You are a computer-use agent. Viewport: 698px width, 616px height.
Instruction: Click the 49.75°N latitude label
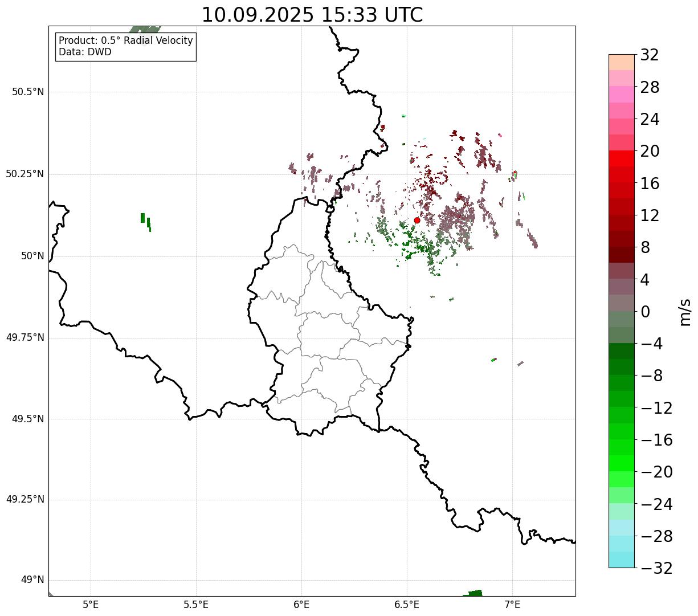pos(25,337)
